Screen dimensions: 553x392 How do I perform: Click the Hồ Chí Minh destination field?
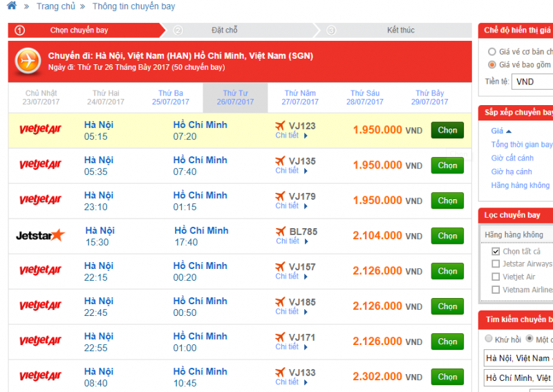click(x=518, y=378)
